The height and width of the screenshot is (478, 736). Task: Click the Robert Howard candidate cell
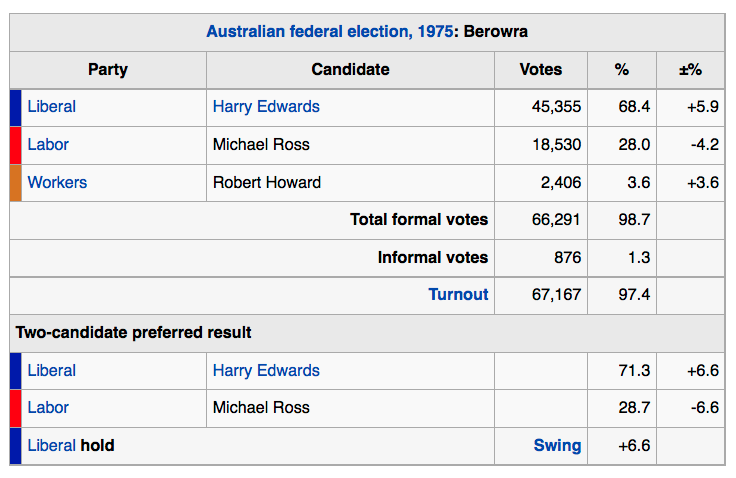[266, 183]
